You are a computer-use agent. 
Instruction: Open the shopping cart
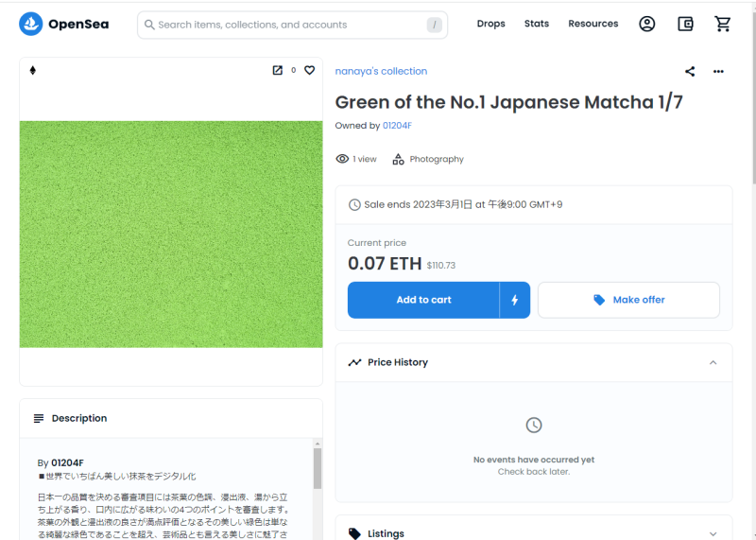(723, 25)
